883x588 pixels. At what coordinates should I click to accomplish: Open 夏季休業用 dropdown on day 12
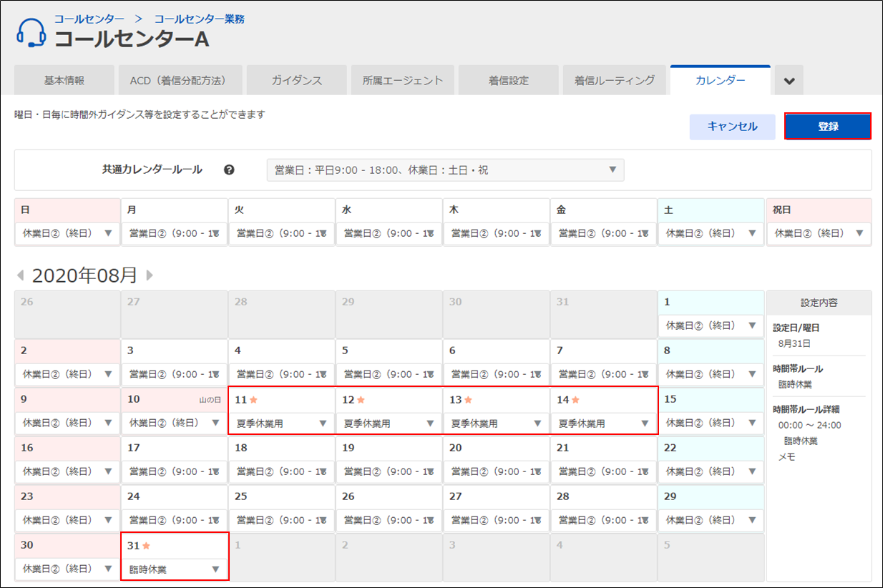coord(389,423)
